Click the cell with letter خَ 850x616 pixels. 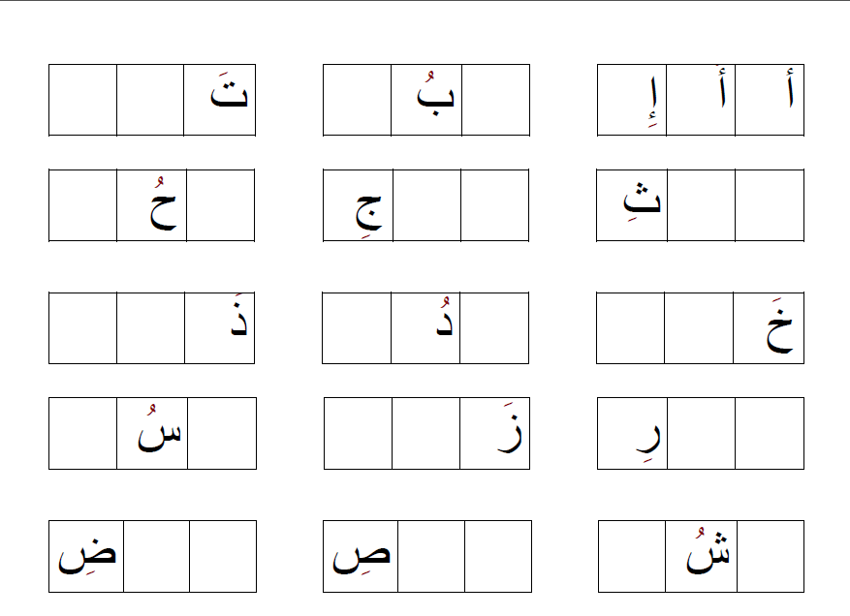[x=769, y=328]
